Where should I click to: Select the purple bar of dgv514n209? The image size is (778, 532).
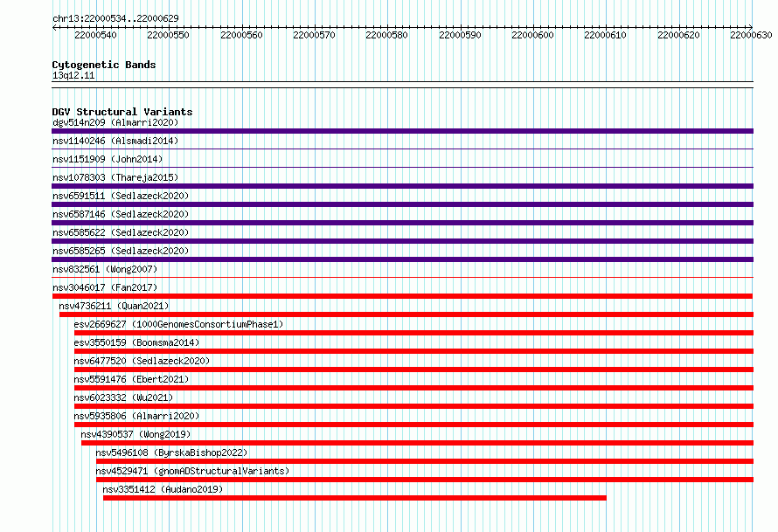[402, 131]
